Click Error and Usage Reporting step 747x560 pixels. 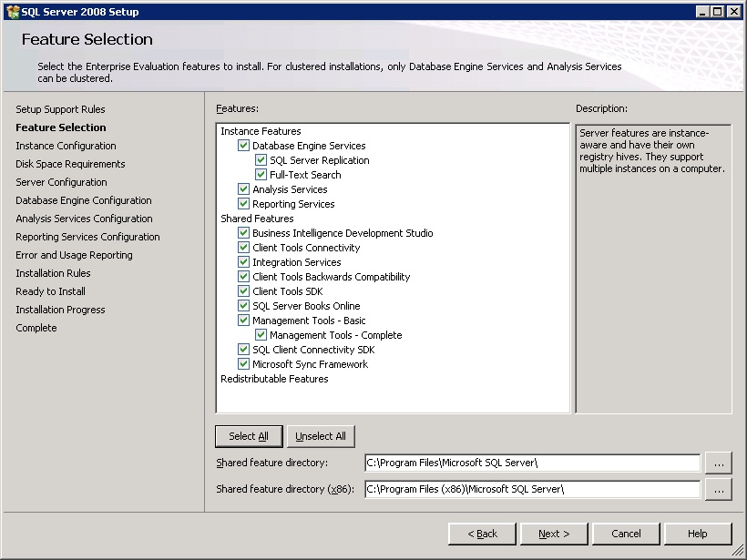75,255
